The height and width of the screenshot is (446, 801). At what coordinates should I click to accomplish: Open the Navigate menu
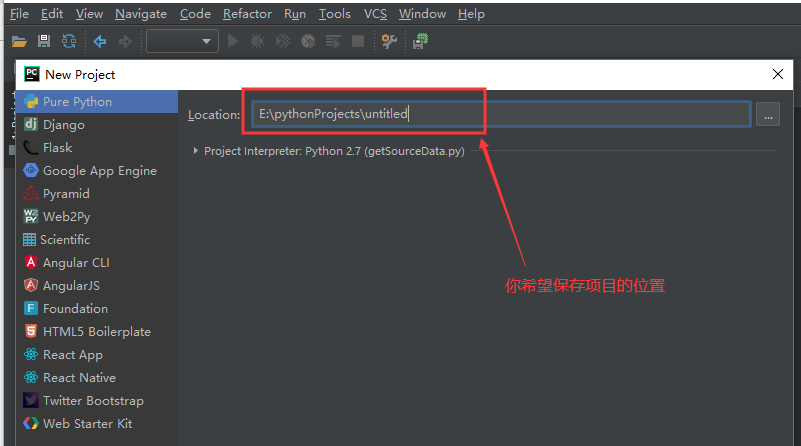[x=141, y=14]
